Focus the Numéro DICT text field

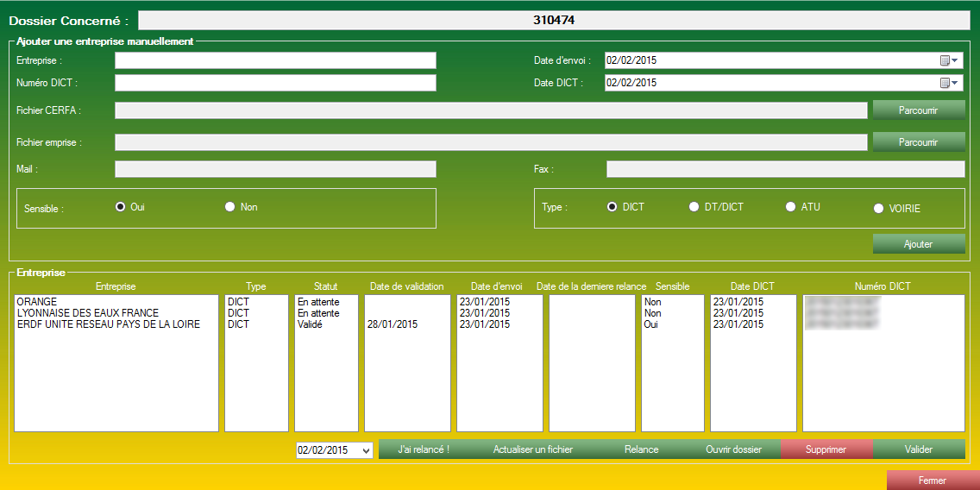click(276, 83)
